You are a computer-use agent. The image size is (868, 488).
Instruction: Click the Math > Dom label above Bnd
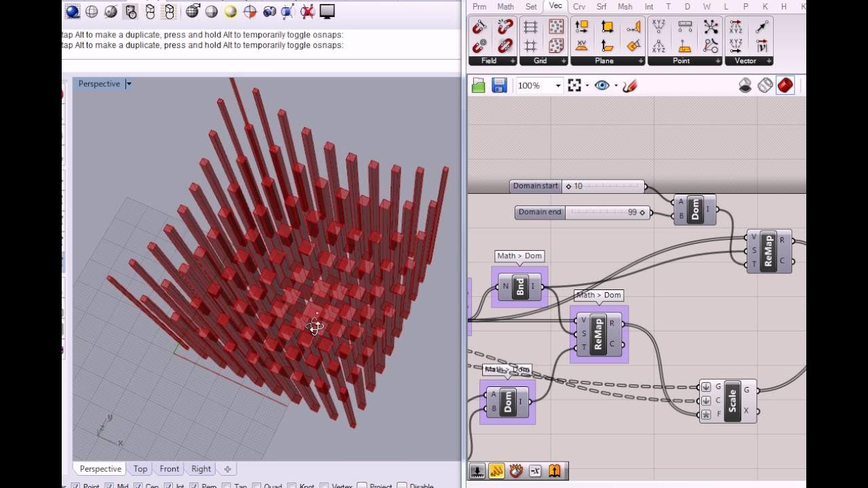(x=519, y=256)
